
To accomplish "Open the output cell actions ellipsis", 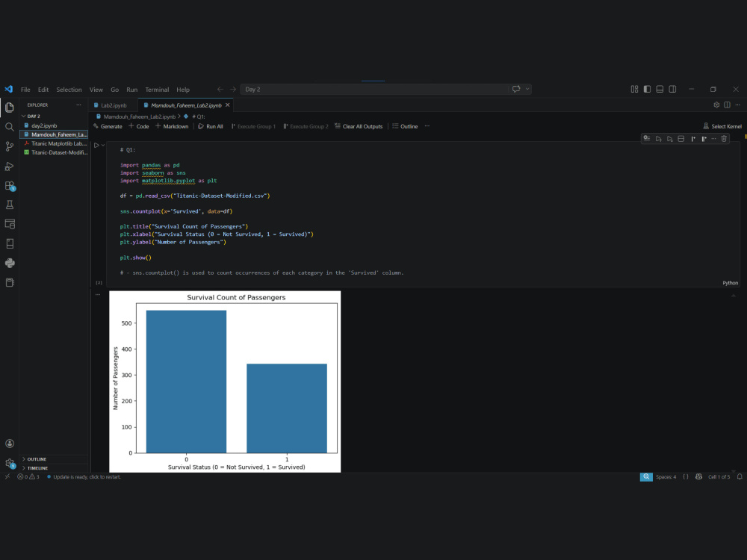I will click(98, 295).
